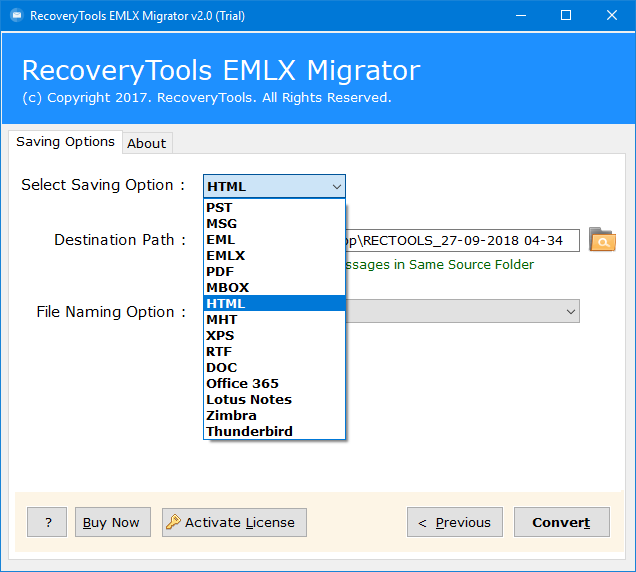Open the Saving Options tab
Image resolution: width=636 pixels, height=572 pixels.
click(65, 142)
